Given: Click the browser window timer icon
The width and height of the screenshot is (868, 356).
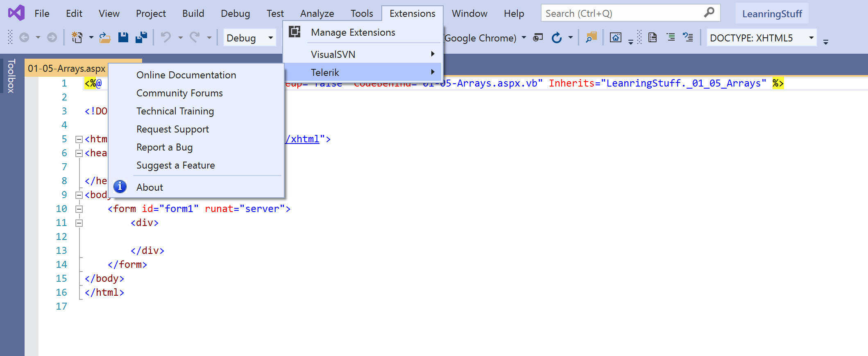Looking at the screenshot, I should point(538,38).
